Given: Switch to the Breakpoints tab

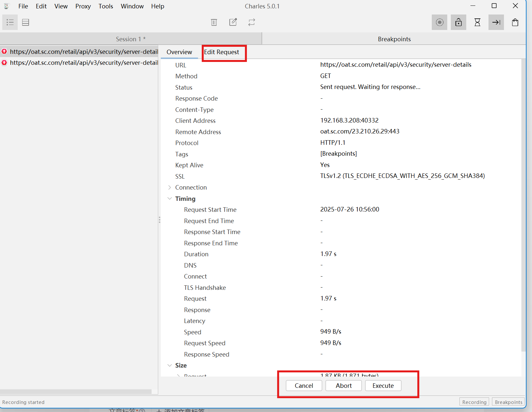Looking at the screenshot, I should click(394, 39).
